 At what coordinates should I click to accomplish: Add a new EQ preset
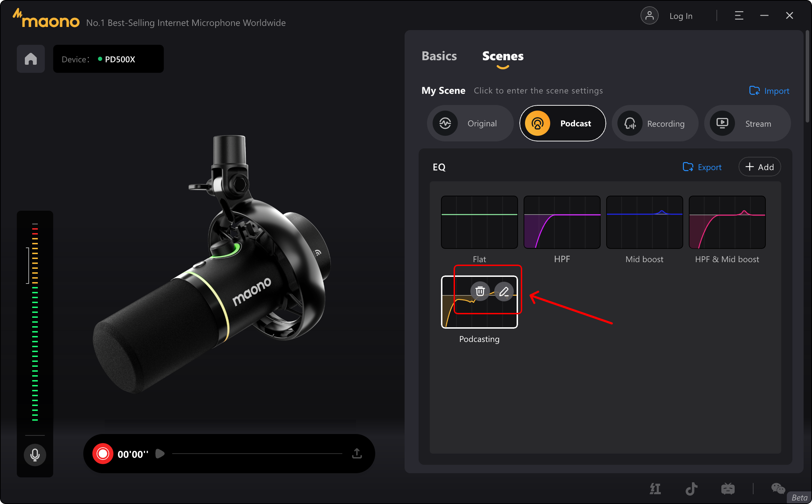click(x=759, y=167)
